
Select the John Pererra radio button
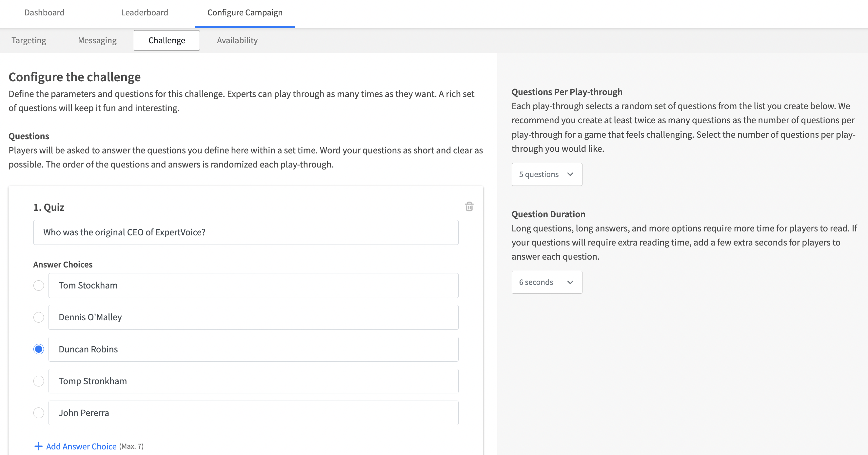point(39,413)
